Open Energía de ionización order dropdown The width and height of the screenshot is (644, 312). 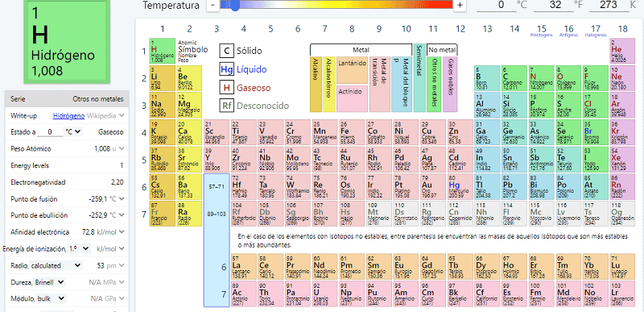[79, 248]
